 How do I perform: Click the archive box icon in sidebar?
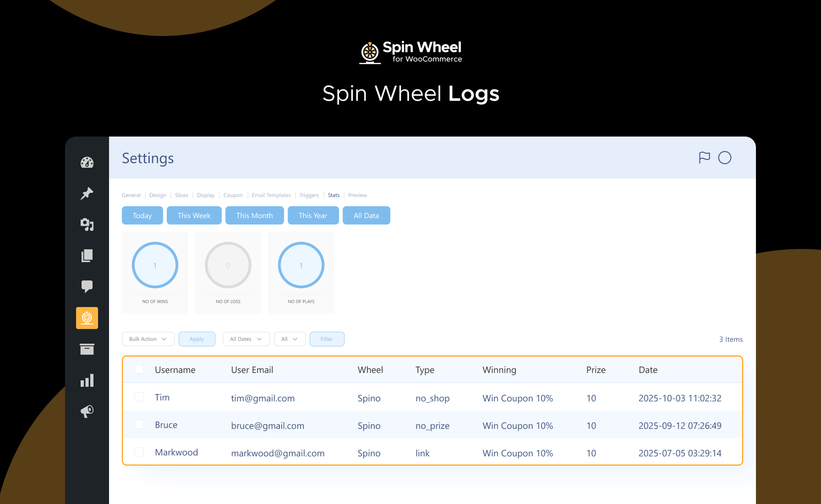(x=87, y=349)
